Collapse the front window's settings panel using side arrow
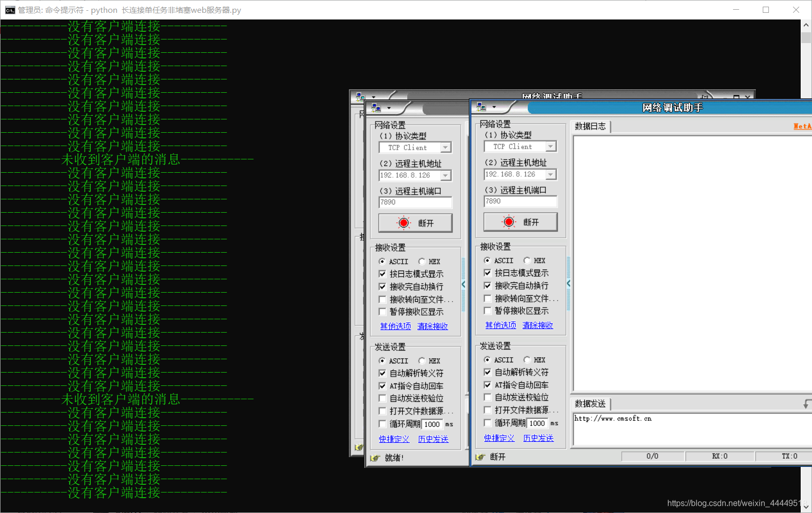 pyautogui.click(x=568, y=283)
